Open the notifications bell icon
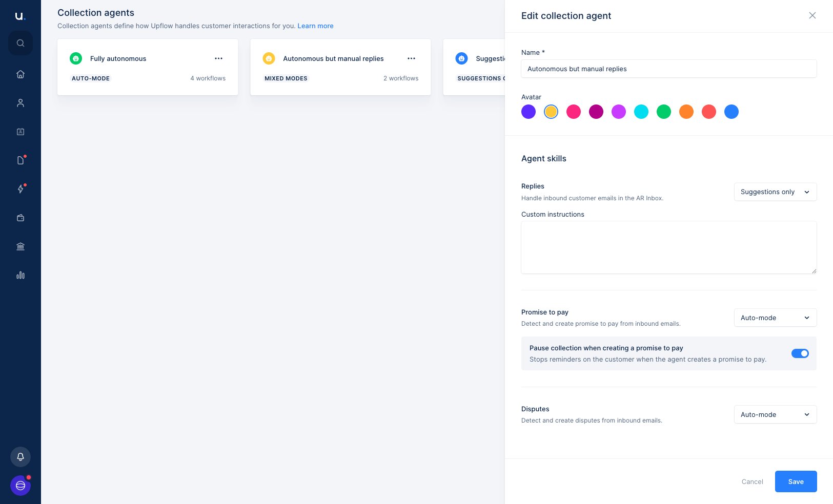Viewport: 833px width, 504px height. [x=21, y=457]
